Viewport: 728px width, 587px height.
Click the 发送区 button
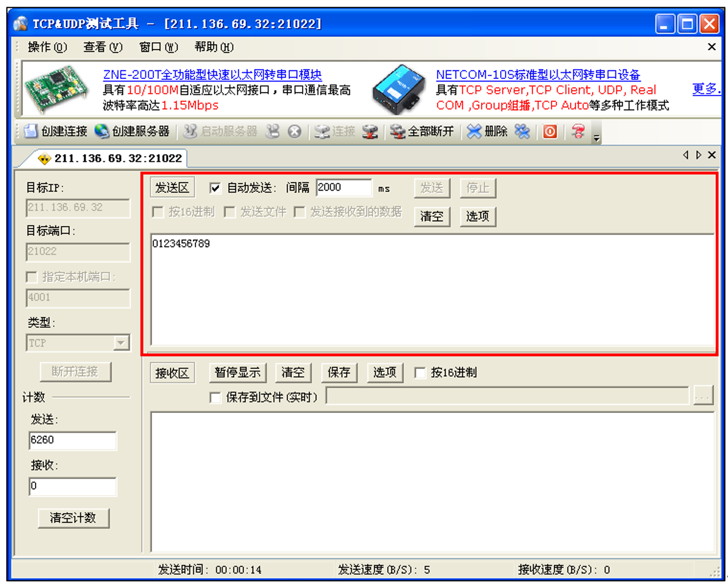point(172,187)
